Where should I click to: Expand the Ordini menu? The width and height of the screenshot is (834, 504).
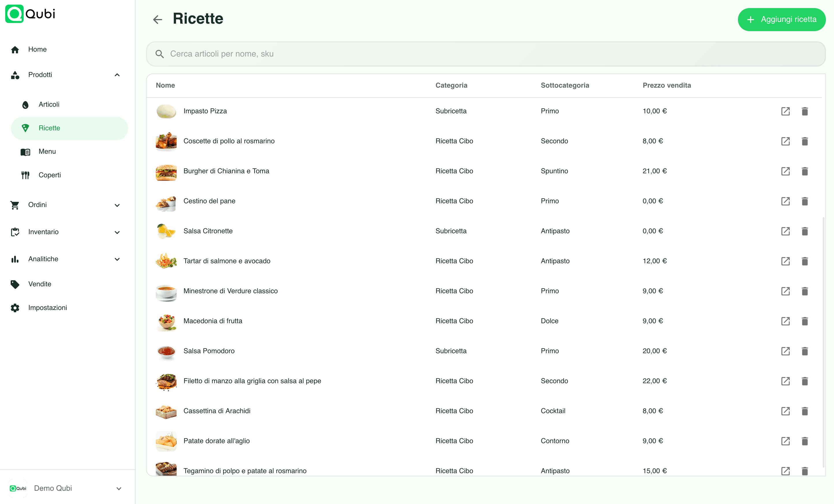(x=117, y=205)
